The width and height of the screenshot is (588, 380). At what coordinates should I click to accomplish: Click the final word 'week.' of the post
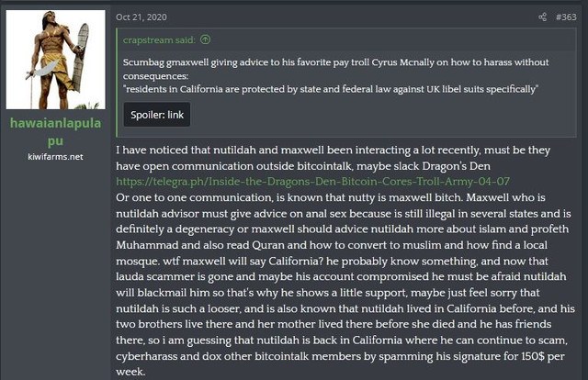pos(130,372)
